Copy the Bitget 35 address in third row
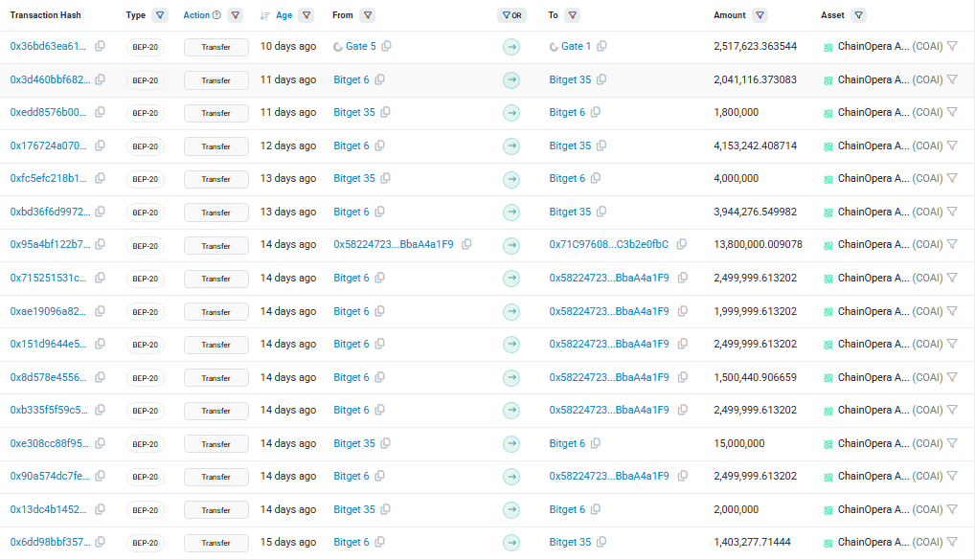Viewport: 975px width, 560px height. (387, 113)
